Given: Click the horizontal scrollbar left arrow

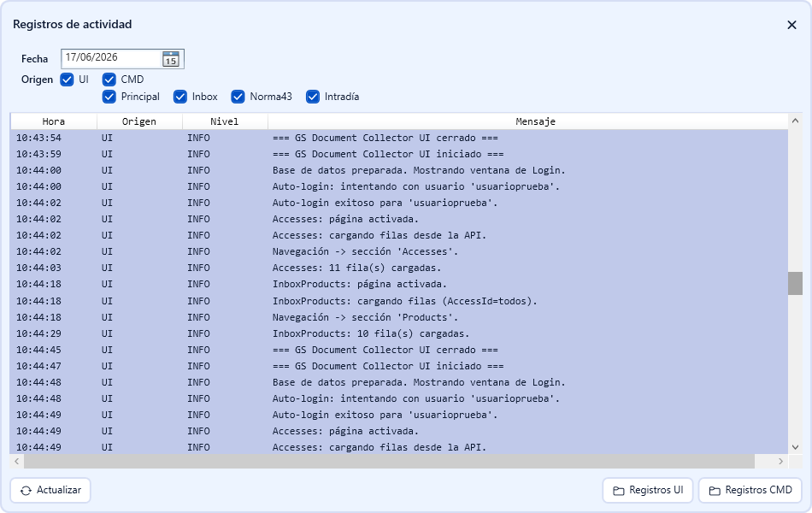Looking at the screenshot, I should pyautogui.click(x=16, y=461).
